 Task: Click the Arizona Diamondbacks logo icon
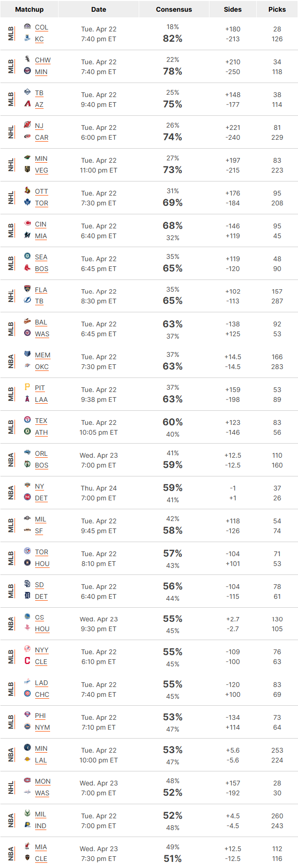27,104
